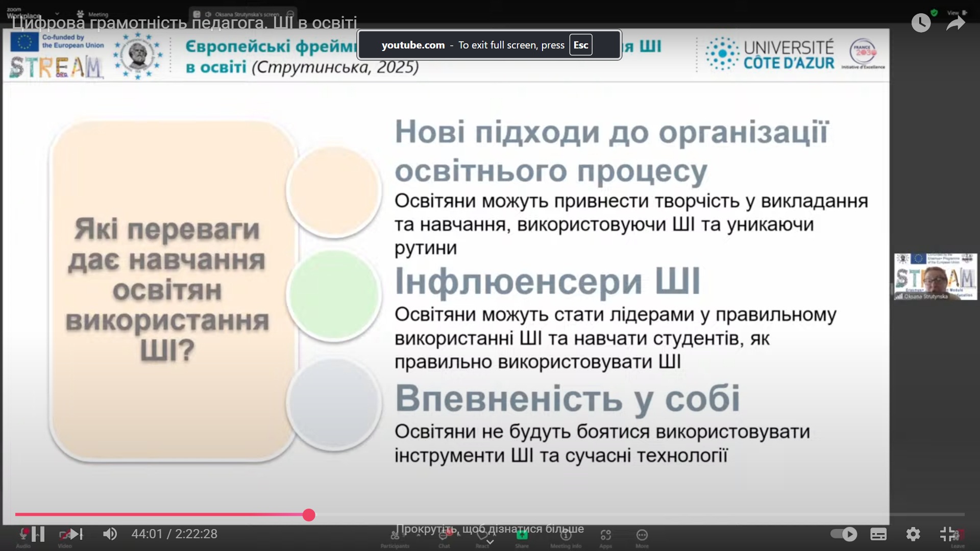This screenshot has width=980, height=551.
Task: Click the Zoom Apps icon
Action: [x=605, y=536]
